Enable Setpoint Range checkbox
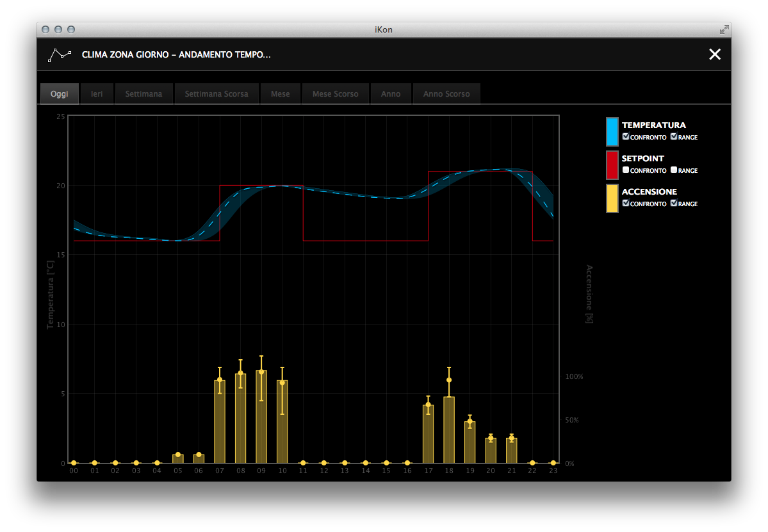 pos(674,170)
